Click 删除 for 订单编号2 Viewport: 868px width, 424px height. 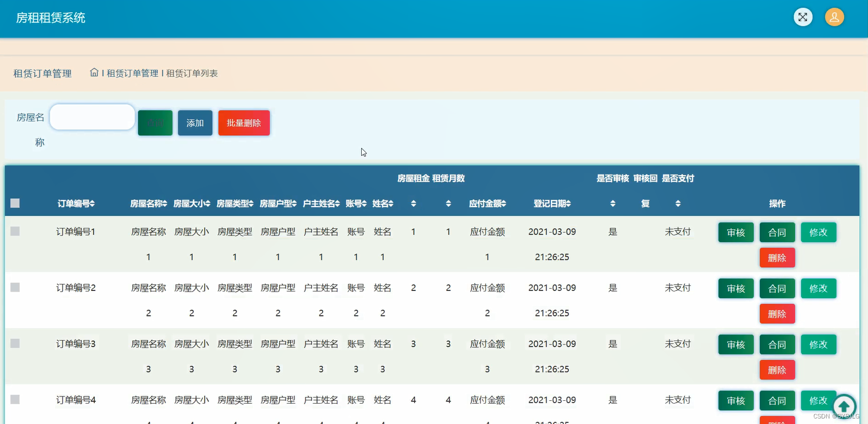tap(777, 314)
